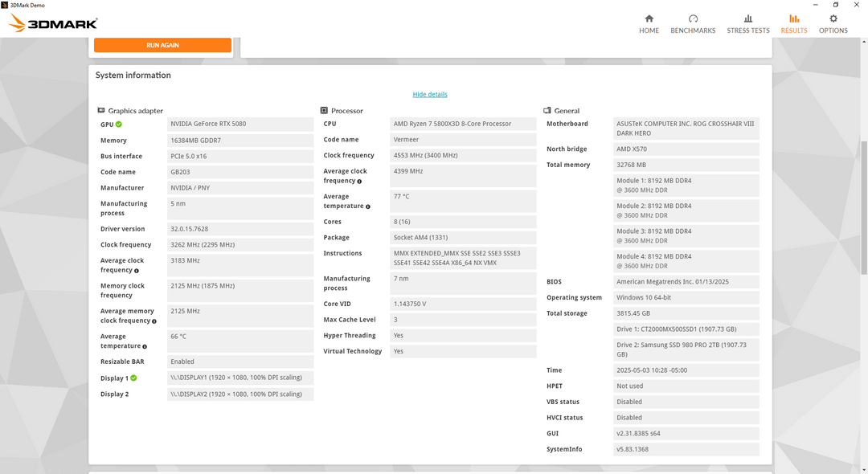Select the PCIe 5.0 x16 value
The width and height of the screenshot is (868, 474).
coord(240,157)
